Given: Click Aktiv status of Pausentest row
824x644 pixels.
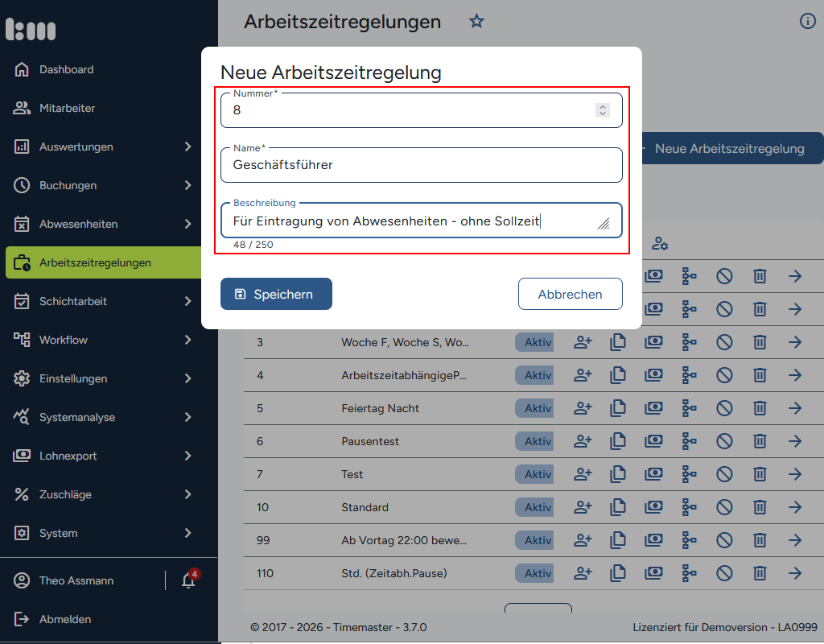Looking at the screenshot, I should (x=534, y=441).
